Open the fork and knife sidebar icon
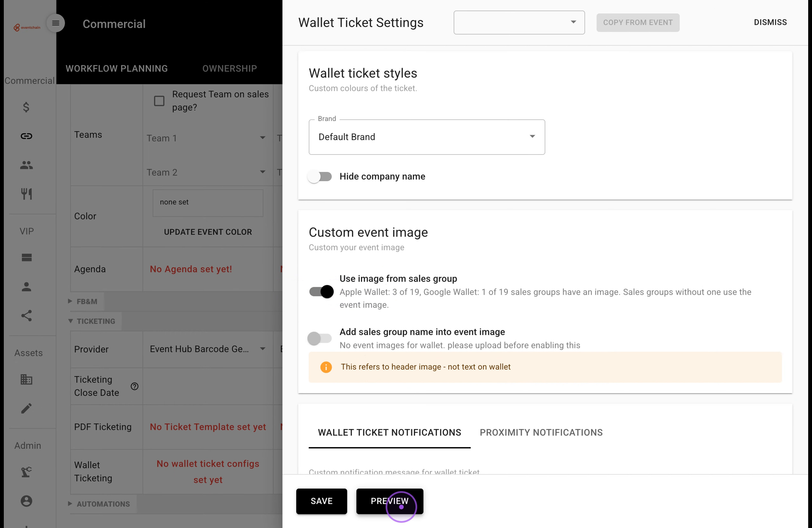Screen dimensions: 812x528 pyautogui.click(x=26, y=194)
